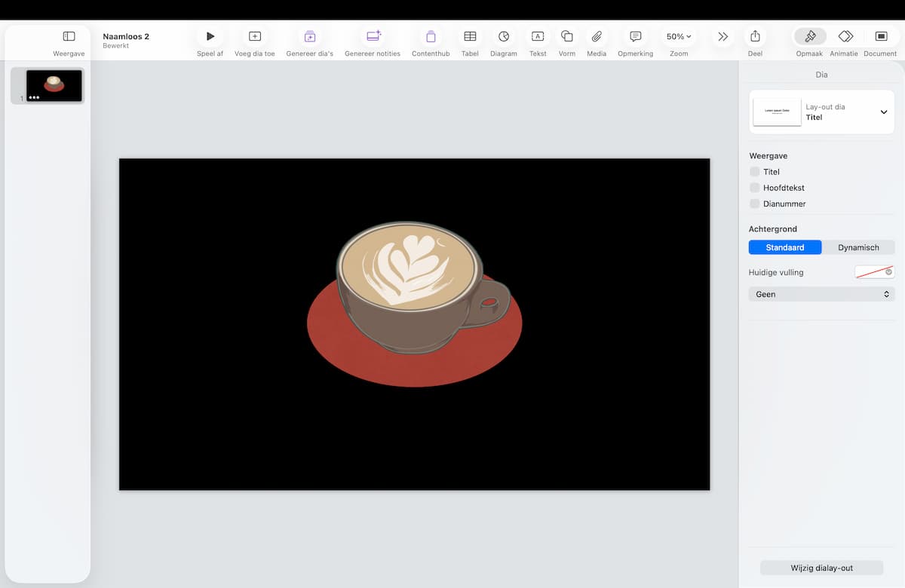Click the Titel layout preview thumbnail
Screen dimensions: 905x588
(x=777, y=112)
